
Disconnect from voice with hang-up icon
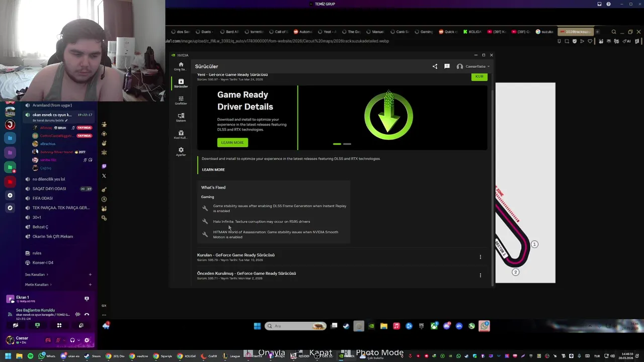87,314
